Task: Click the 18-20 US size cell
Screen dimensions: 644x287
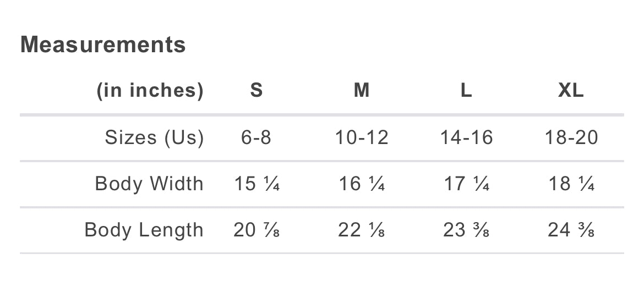Action: pyautogui.click(x=571, y=137)
